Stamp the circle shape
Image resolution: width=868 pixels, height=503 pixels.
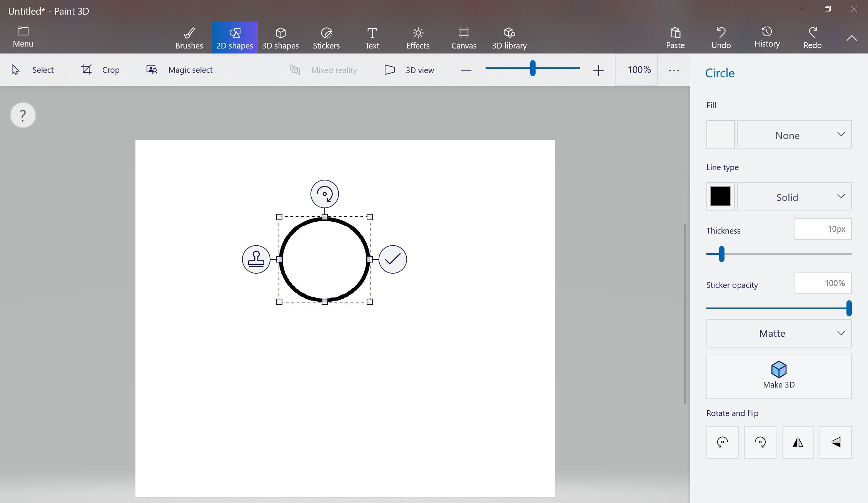point(256,259)
